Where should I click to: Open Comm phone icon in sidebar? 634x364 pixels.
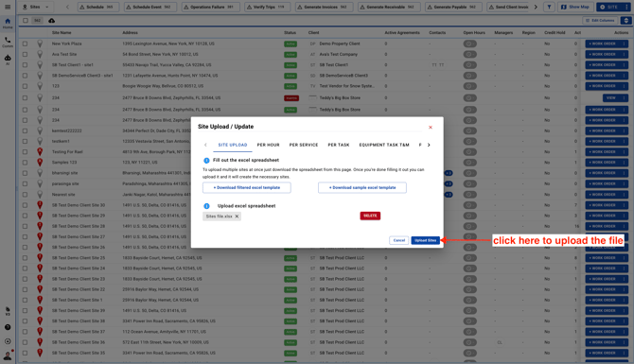[x=8, y=42]
